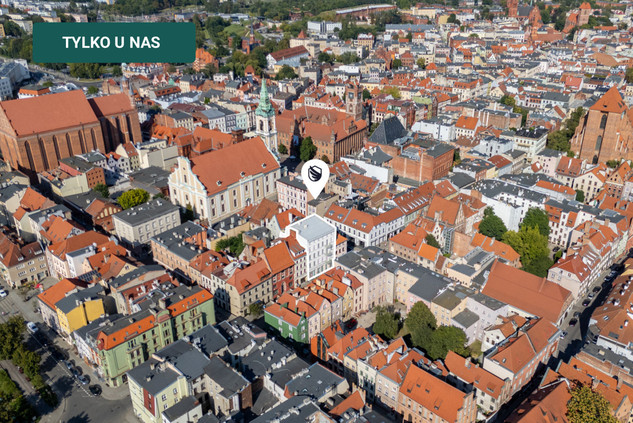Click the small green building facade near center
Image resolution: width=633 pixels, height=423 pixels.
tap(287, 324)
